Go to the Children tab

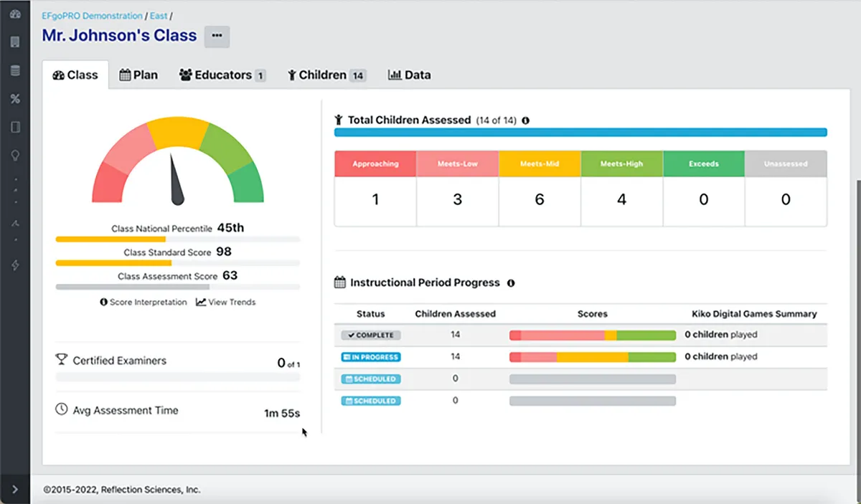click(326, 75)
